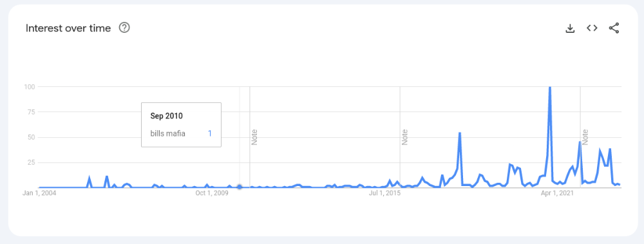Click the spike at the Note line near 2022

tap(580, 142)
